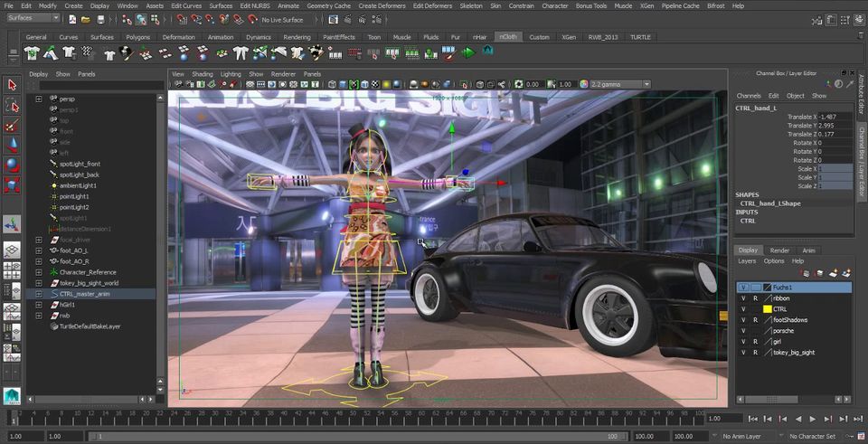Click the four-view layout icon

click(x=12, y=270)
